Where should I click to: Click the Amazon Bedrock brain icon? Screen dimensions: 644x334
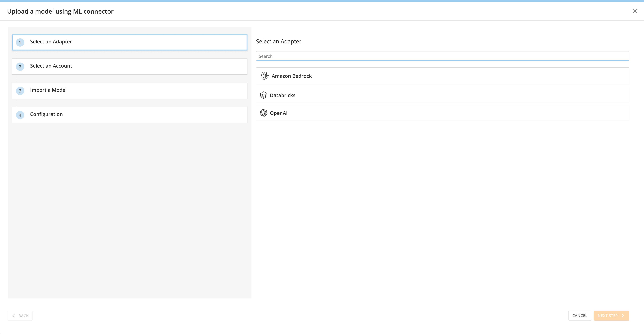264,76
